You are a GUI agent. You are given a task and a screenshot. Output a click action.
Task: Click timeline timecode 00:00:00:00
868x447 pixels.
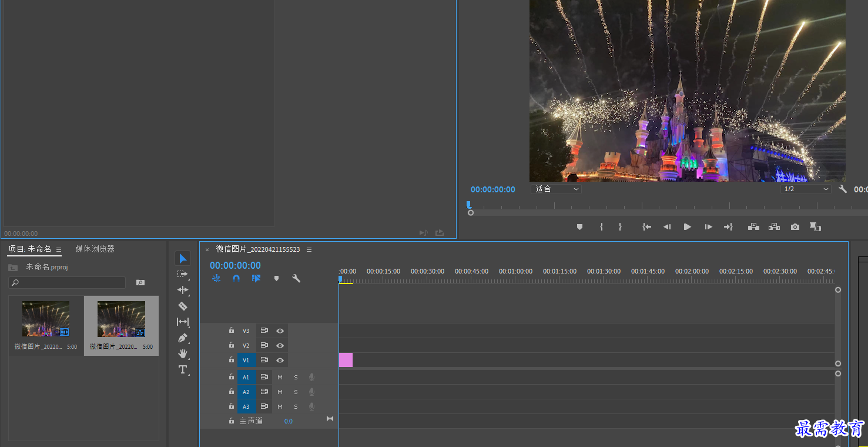coord(235,265)
